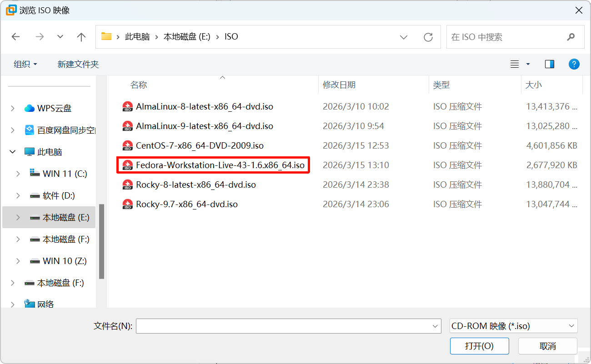This screenshot has width=591, height=364.
Task: Click the search magnifier icon
Action: 571,37
